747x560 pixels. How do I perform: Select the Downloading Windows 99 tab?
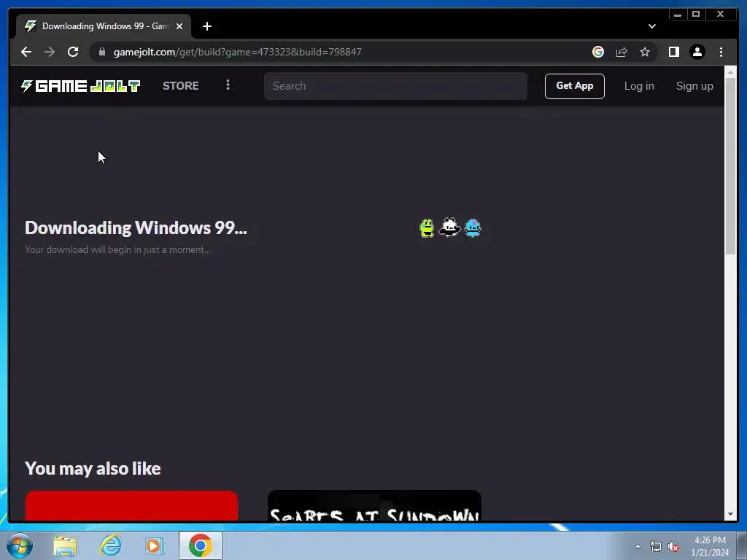tap(104, 26)
